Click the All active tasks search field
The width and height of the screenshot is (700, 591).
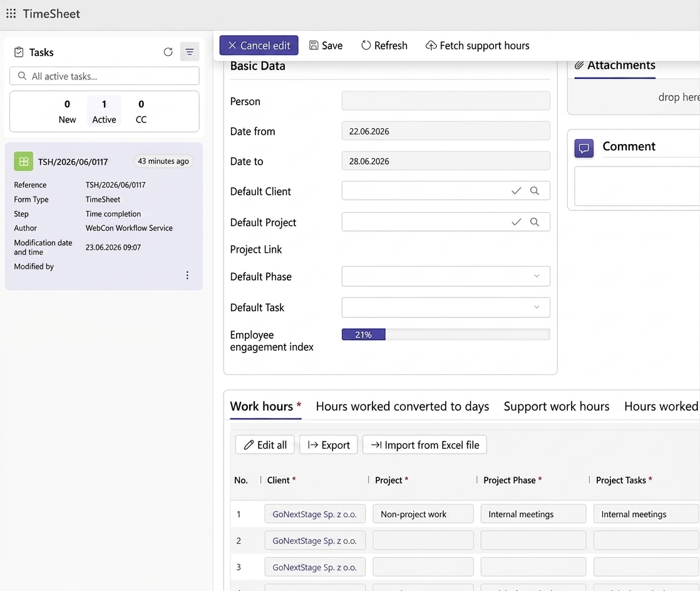coord(105,76)
